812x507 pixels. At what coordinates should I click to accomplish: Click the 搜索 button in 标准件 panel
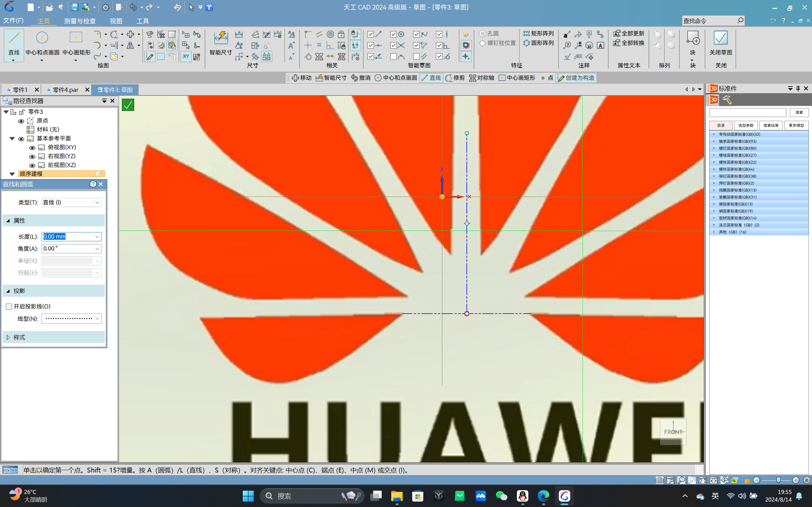[x=799, y=112]
